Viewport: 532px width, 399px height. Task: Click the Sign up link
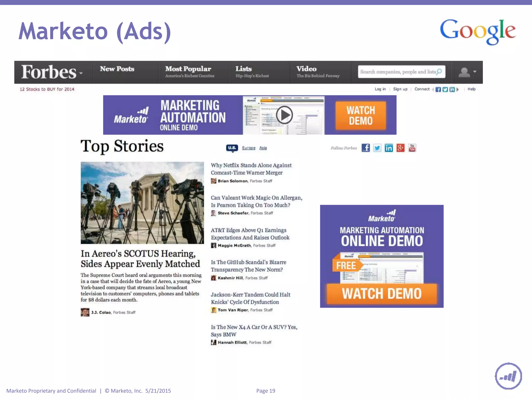coord(400,89)
